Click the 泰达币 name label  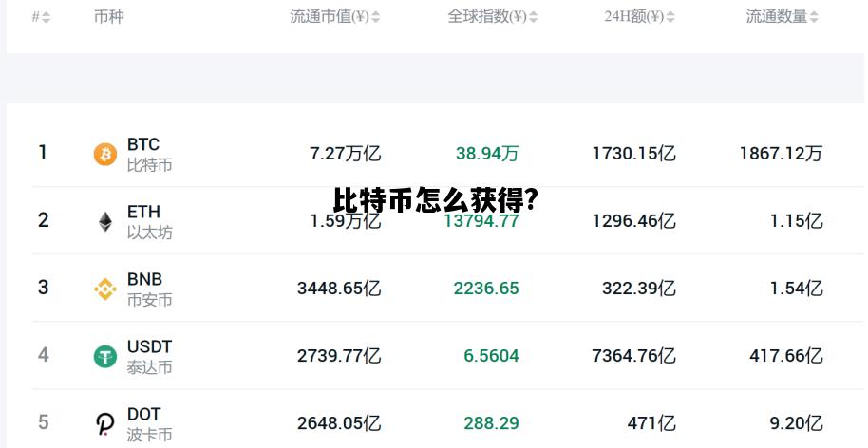point(149,367)
